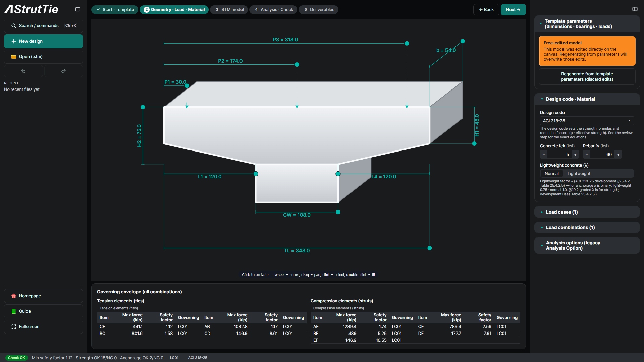Viewport: 644px width, 362px height.
Task: Open the Design code dropdown
Action: click(587, 121)
